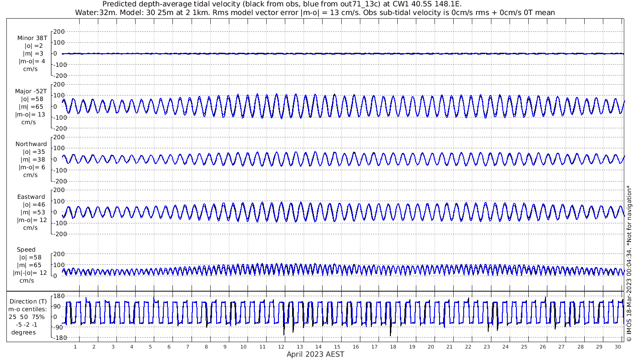
Task: Click x-axis day label '25'
Action: 524,347
